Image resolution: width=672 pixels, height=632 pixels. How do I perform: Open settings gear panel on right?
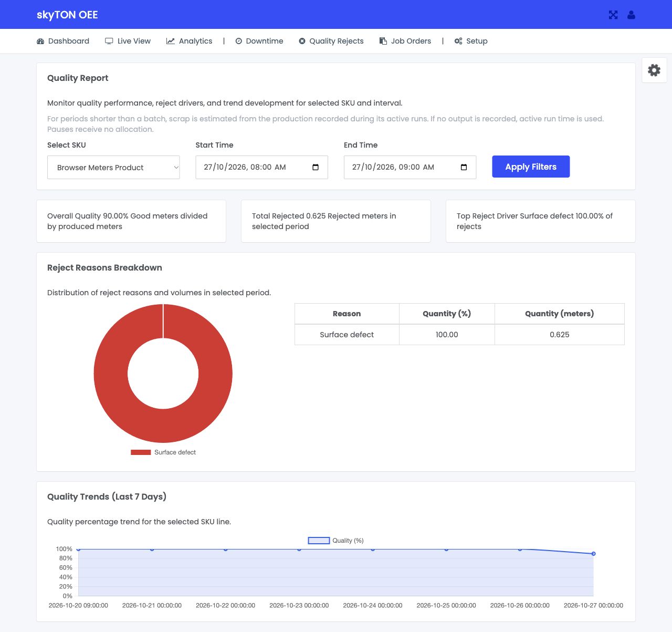654,70
